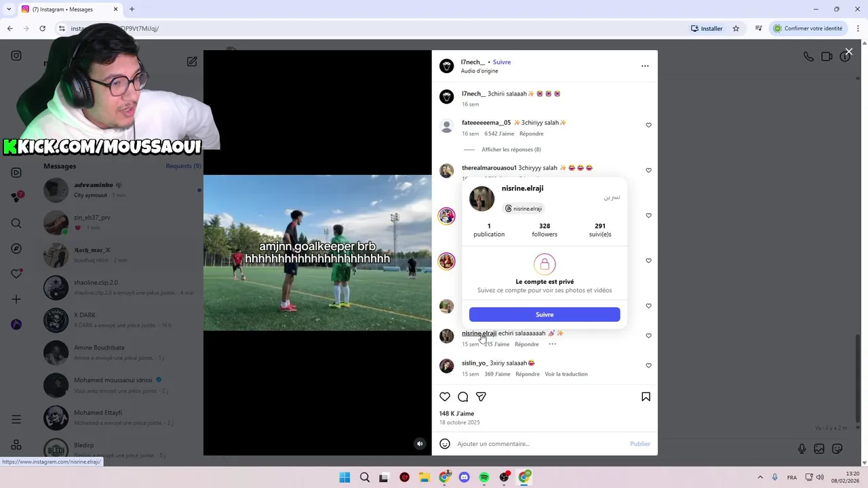
Task: Open the nisrine.elraji Threads badge in the hover card
Action: [x=524, y=209]
